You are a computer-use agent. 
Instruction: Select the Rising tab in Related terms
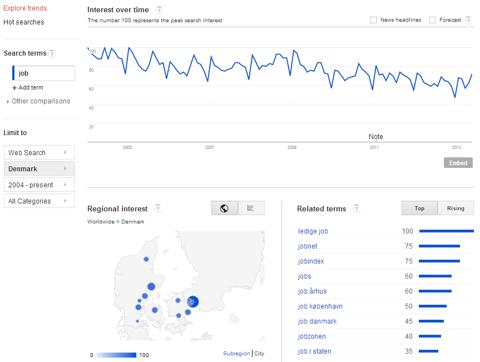[455, 208]
